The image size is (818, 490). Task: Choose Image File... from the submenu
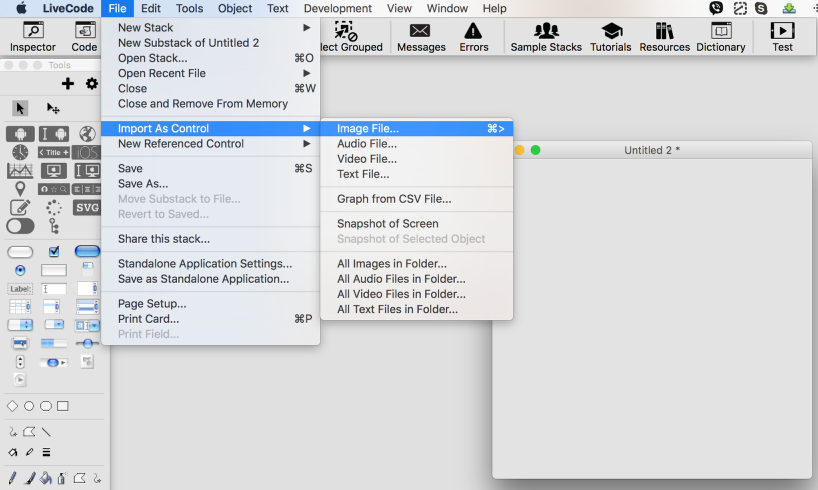(416, 128)
